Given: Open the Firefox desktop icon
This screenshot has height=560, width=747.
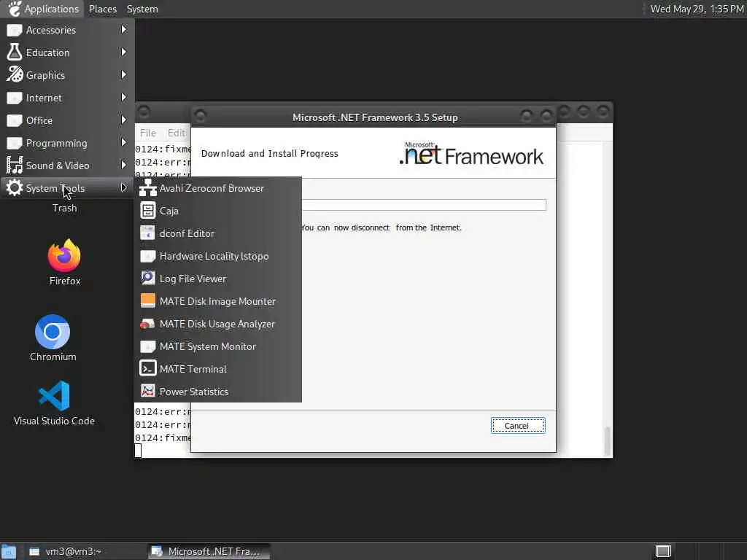Looking at the screenshot, I should tap(64, 256).
